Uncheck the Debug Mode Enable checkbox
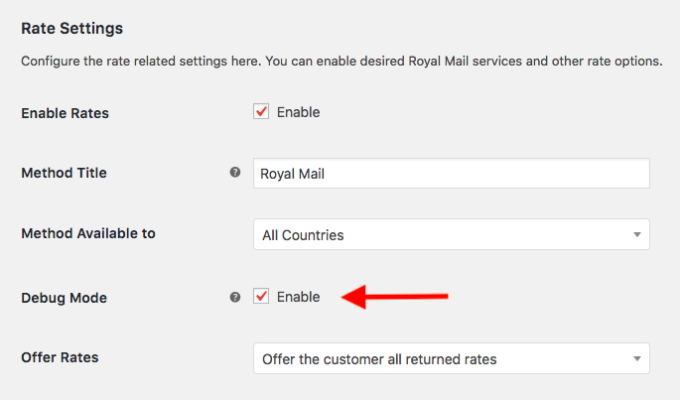 [261, 296]
